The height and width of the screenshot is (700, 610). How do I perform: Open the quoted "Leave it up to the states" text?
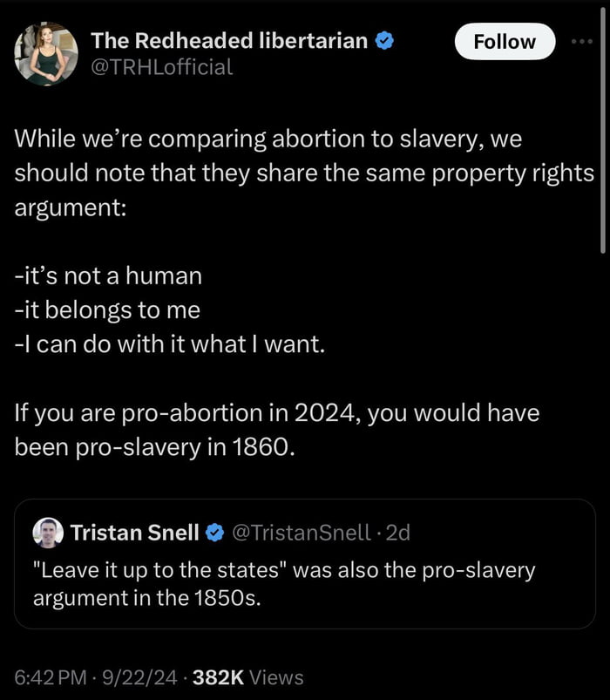[x=284, y=584]
